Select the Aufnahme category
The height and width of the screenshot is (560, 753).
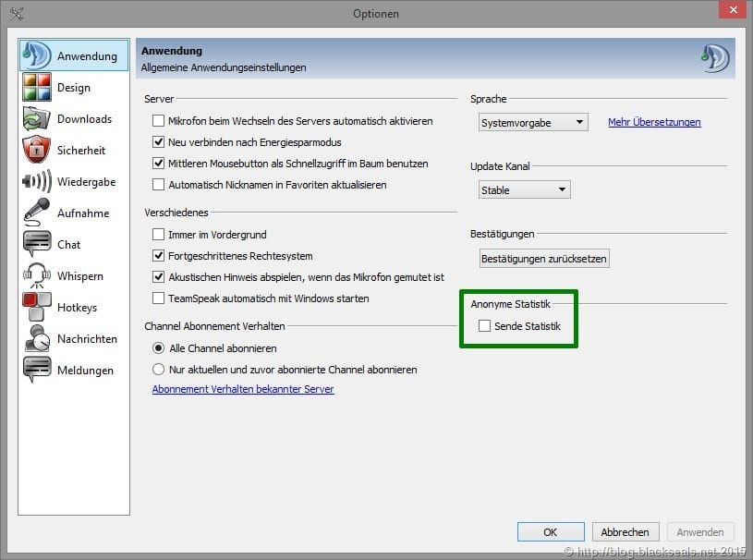[74, 213]
